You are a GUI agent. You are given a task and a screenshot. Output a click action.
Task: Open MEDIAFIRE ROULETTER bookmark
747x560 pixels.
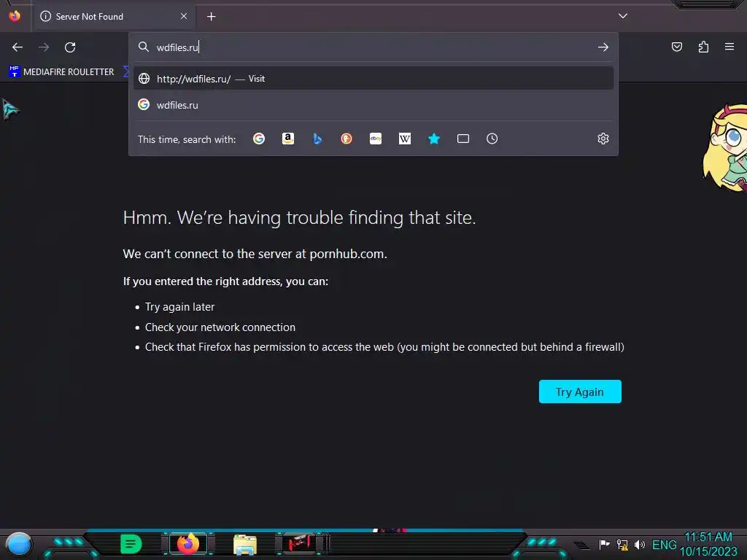click(x=61, y=72)
